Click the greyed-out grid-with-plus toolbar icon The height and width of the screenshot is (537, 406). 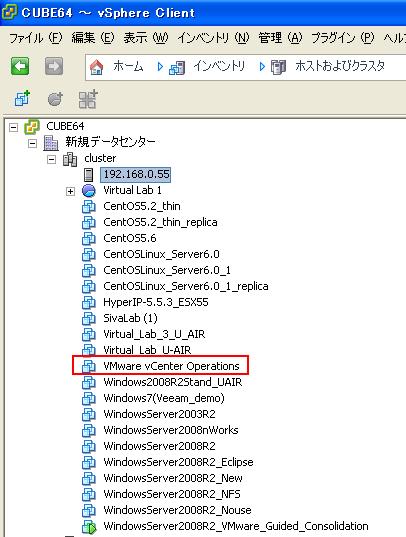coord(88,99)
